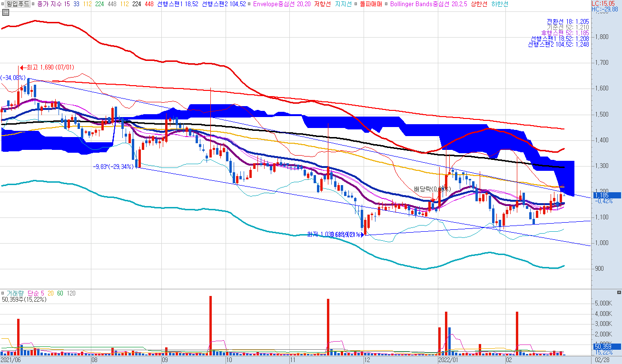
Task: Click the 돌파매매 legend label
Action: 371,4
